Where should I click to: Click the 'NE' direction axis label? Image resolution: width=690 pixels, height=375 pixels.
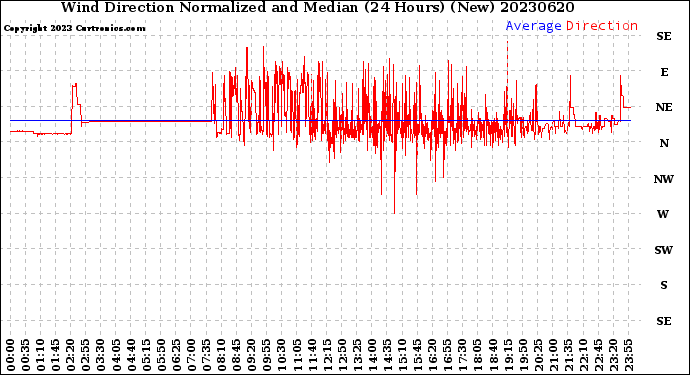coord(664,107)
